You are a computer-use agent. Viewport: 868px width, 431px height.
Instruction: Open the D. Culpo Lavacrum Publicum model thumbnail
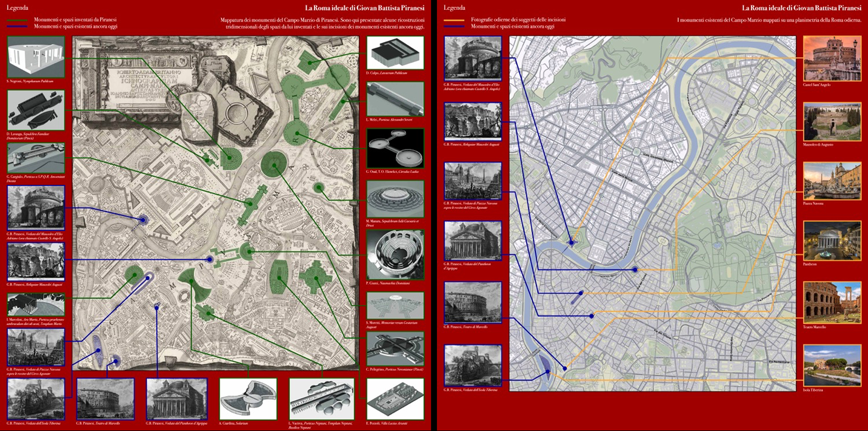pos(395,53)
